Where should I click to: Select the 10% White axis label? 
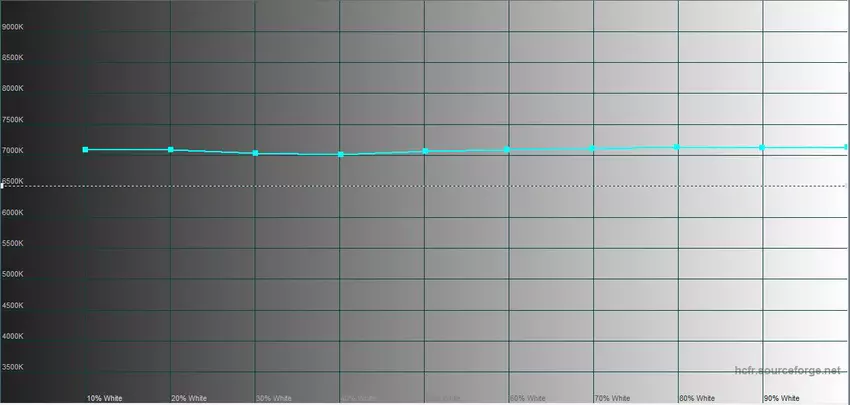click(105, 398)
